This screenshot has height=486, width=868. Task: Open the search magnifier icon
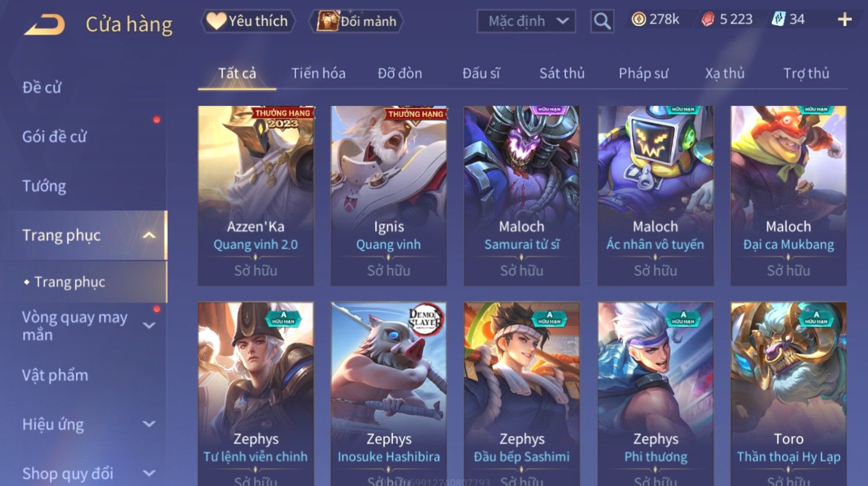(602, 21)
